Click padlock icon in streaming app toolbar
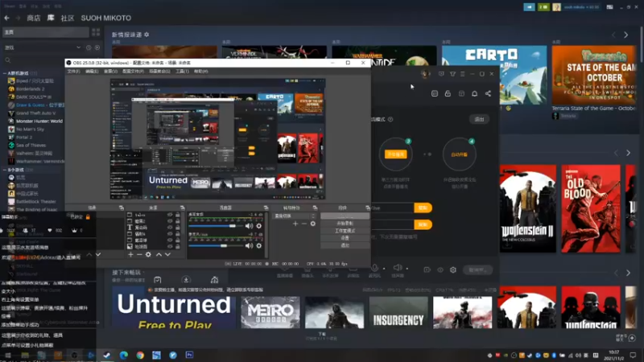644x362 pixels. [x=448, y=93]
